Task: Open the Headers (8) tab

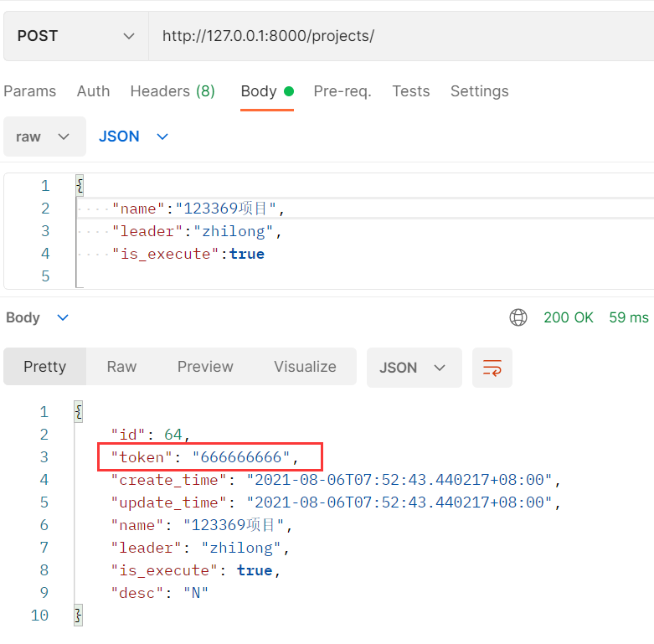Action: (173, 91)
